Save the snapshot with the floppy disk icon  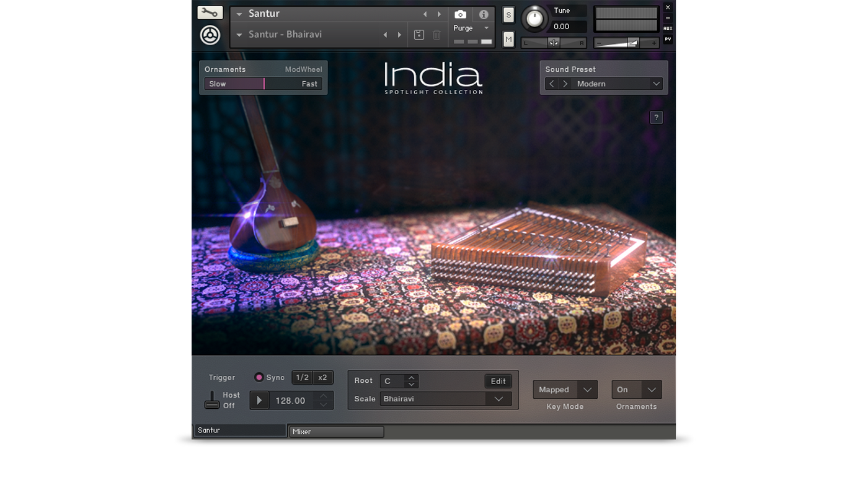419,35
